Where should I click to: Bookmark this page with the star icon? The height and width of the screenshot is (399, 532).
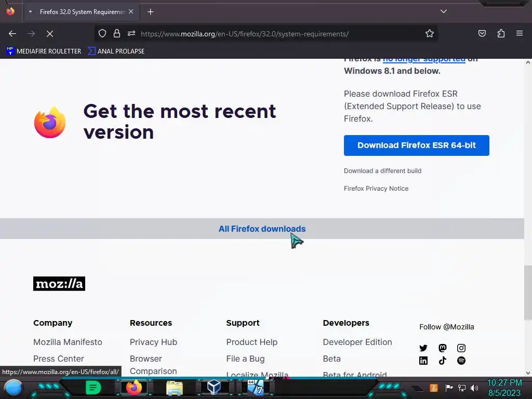pos(430,34)
